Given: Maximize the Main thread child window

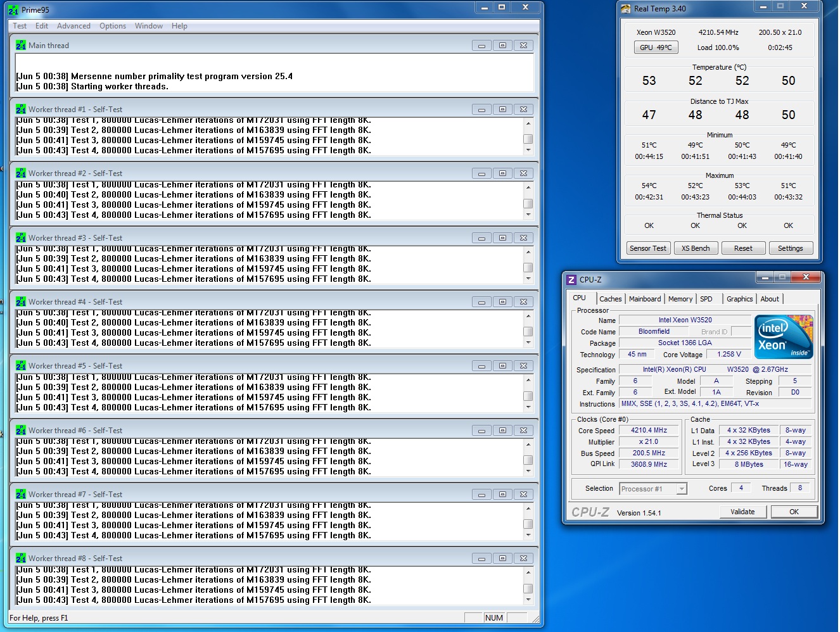Looking at the screenshot, I should point(502,46).
